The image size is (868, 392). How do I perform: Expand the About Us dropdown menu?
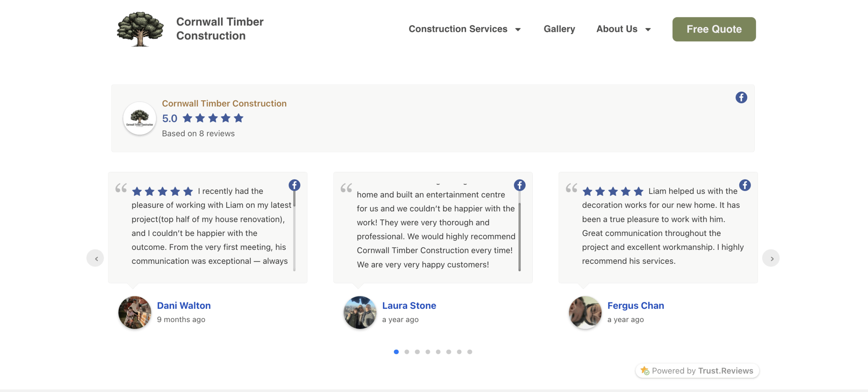pos(617,29)
